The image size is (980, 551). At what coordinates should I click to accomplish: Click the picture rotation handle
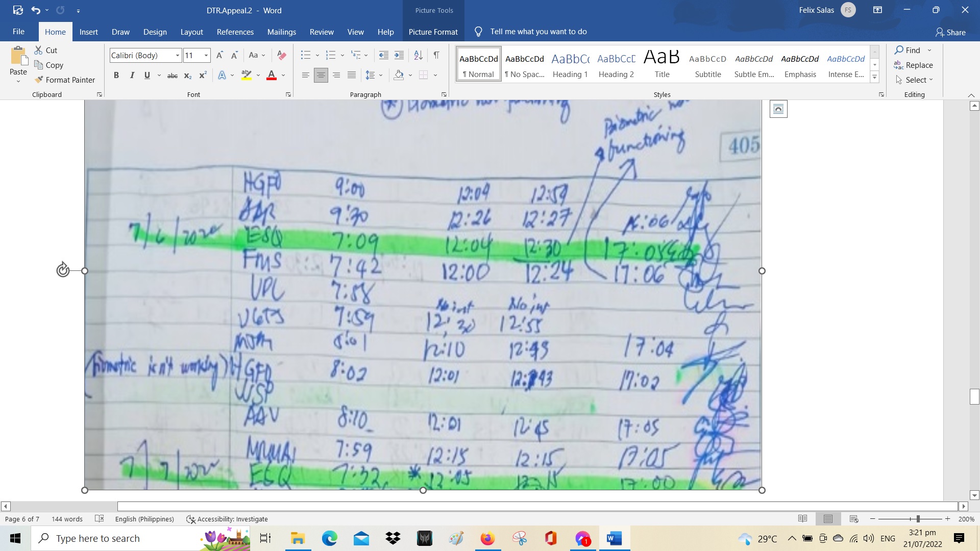click(63, 270)
